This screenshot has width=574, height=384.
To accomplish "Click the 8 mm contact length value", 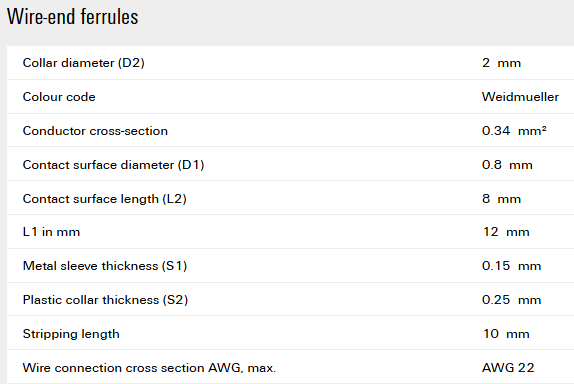I will point(501,199).
